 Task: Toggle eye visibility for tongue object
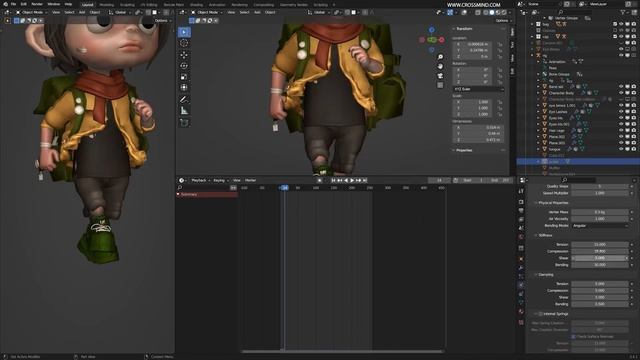(x=621, y=149)
